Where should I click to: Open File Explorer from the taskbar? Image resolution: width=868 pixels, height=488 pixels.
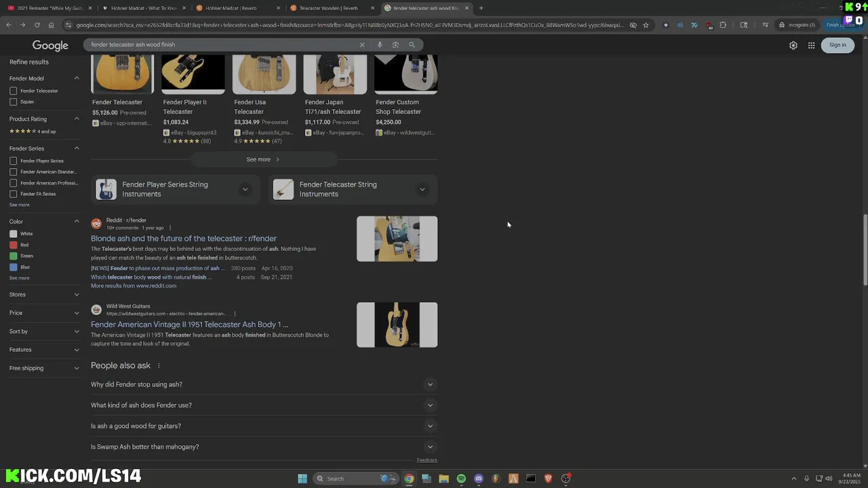(x=443, y=479)
